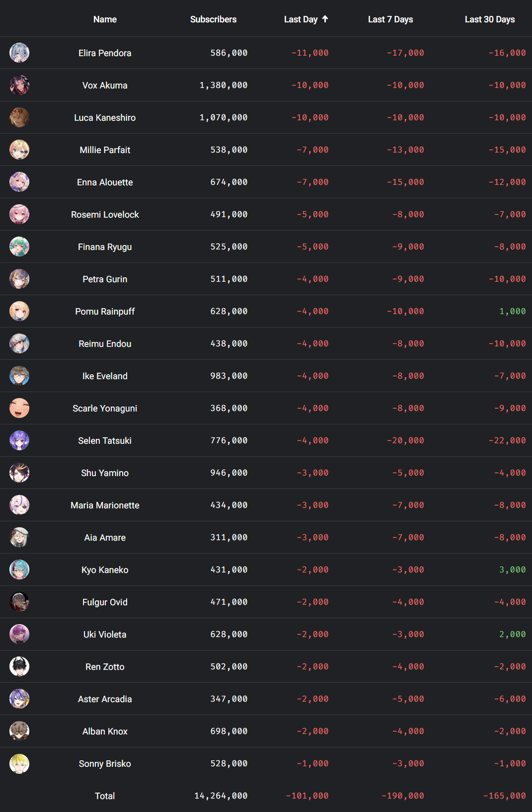This screenshot has width=532, height=812.
Task: Toggle the Last Day sort arrow
Action: point(325,19)
